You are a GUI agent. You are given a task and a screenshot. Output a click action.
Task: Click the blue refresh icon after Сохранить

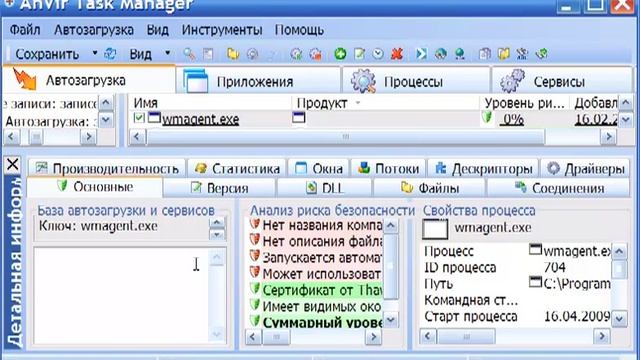click(x=110, y=54)
